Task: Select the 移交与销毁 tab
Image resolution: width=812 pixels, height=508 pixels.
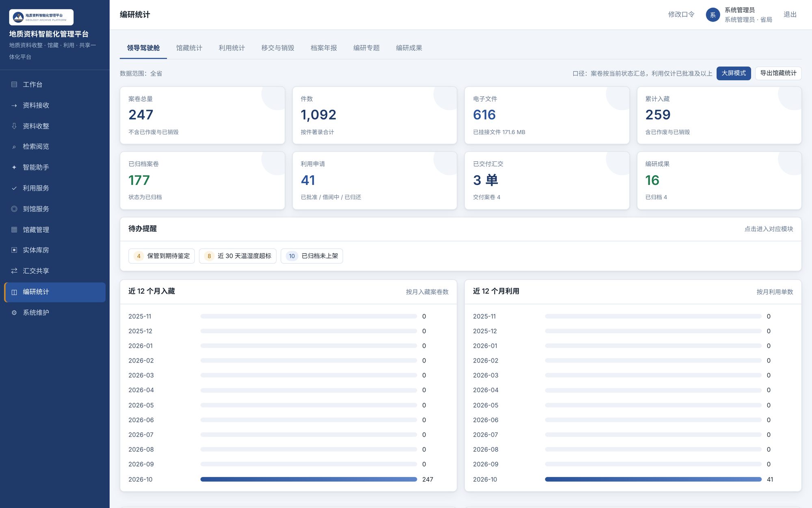Action: click(x=278, y=48)
